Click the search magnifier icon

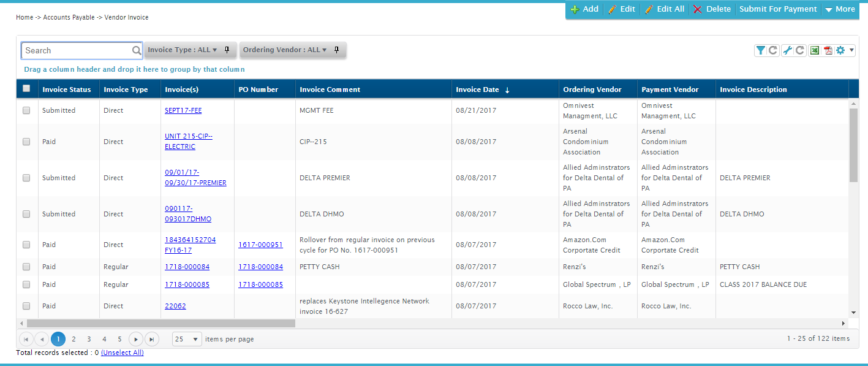pyautogui.click(x=137, y=50)
